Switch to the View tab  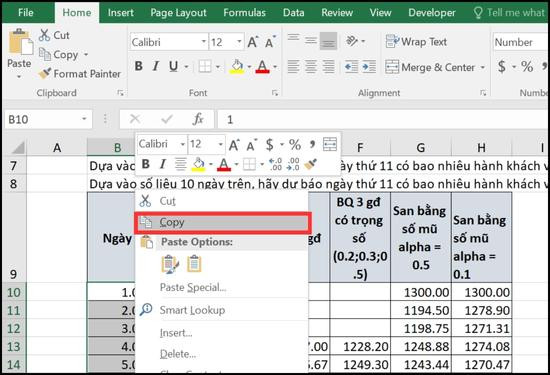point(380,13)
